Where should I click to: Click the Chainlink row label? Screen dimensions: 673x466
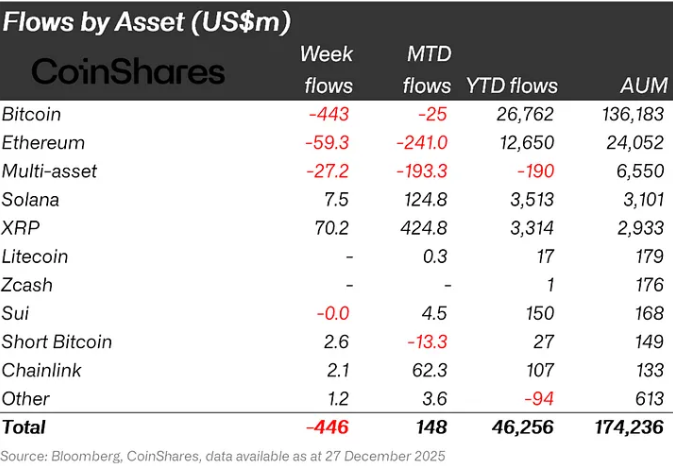pos(41,370)
